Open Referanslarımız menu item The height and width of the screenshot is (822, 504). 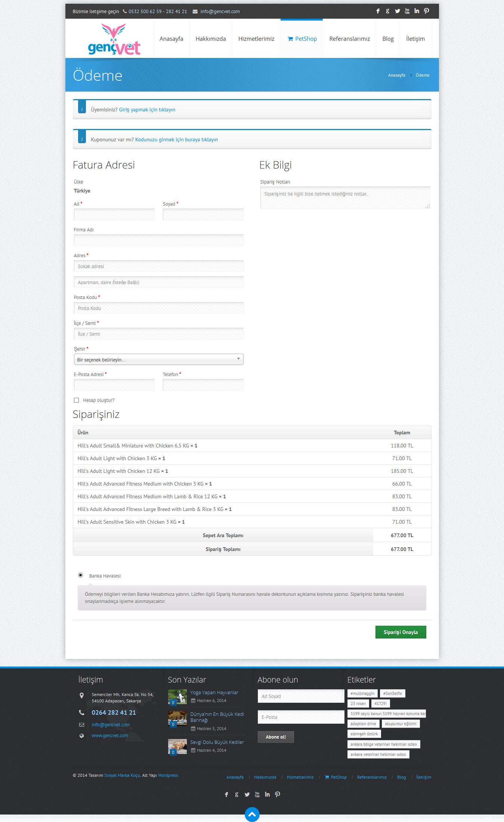pyautogui.click(x=349, y=39)
